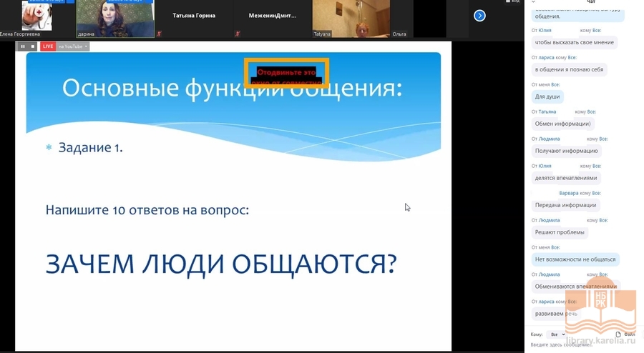Viewport: 644px width, 353px height.
Task: Show next participants with blue arrow
Action: point(479,16)
